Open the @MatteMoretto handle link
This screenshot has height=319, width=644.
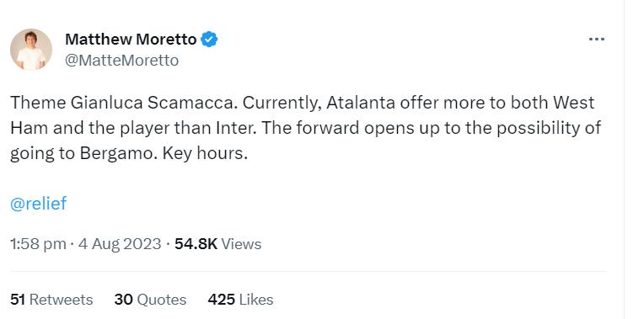121,61
